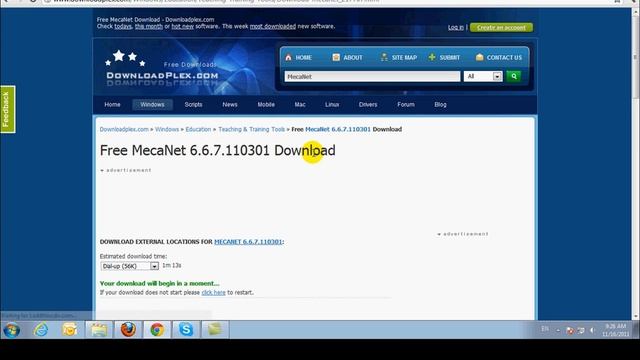Viewport: 640px width, 360px height.
Task: Open the Dial-up (56K) speed dropdown
Action: [129, 266]
